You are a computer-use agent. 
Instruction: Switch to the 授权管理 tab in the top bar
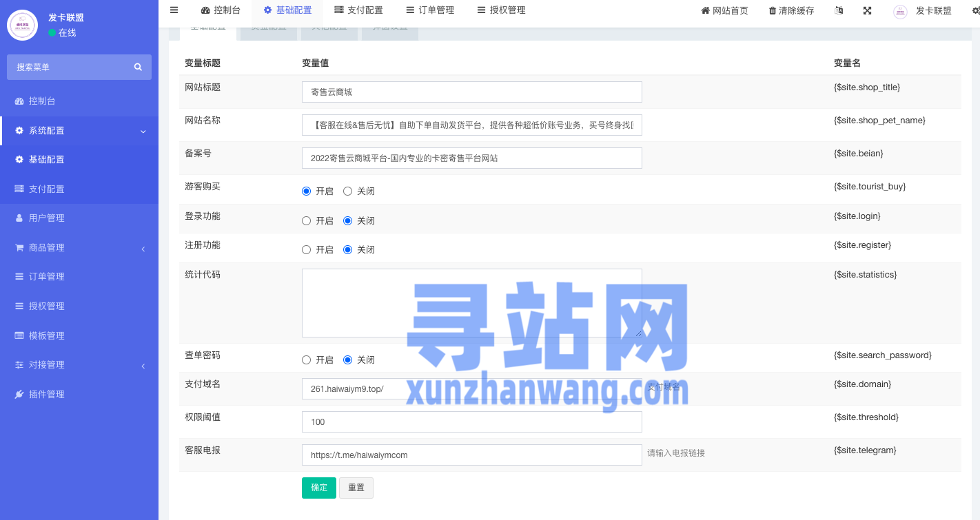pyautogui.click(x=501, y=10)
